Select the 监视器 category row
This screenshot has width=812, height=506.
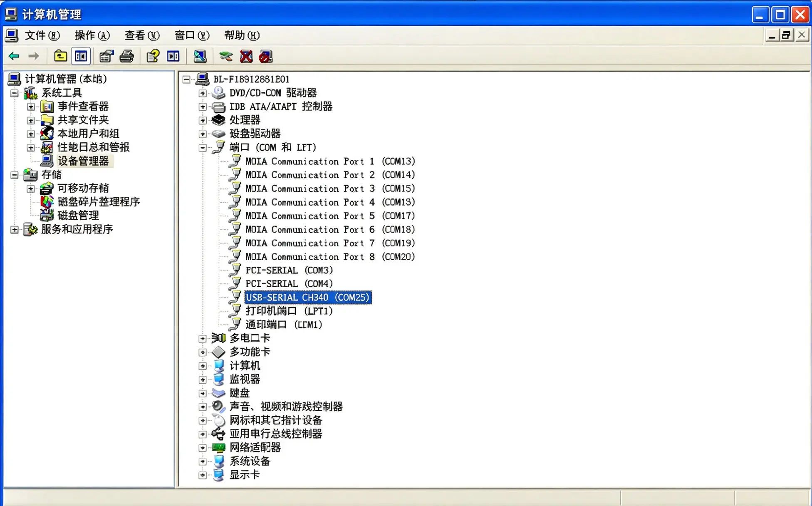click(x=245, y=379)
